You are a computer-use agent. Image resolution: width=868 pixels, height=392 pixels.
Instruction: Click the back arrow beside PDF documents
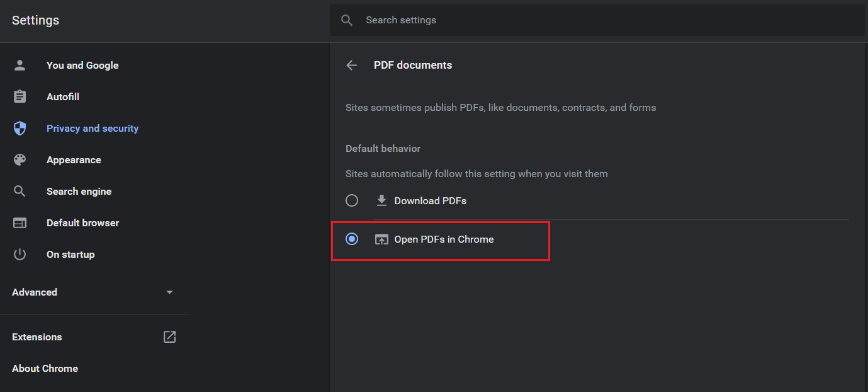click(x=352, y=66)
